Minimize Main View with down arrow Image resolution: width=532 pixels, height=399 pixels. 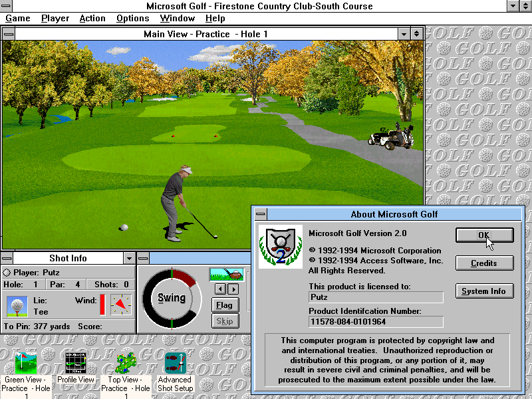pos(404,34)
